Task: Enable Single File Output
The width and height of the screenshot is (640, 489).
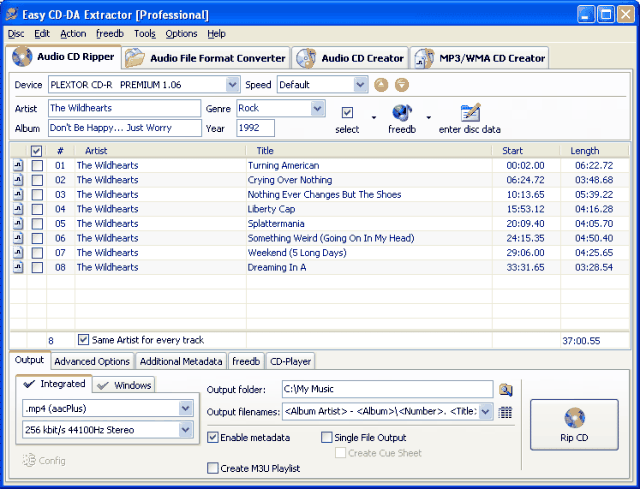Action: click(x=327, y=438)
